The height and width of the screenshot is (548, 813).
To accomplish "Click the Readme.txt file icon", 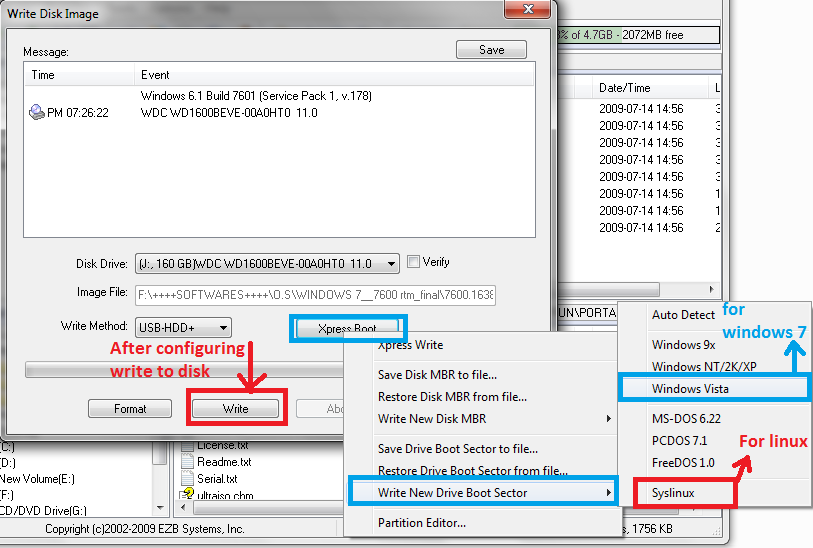I will [187, 461].
